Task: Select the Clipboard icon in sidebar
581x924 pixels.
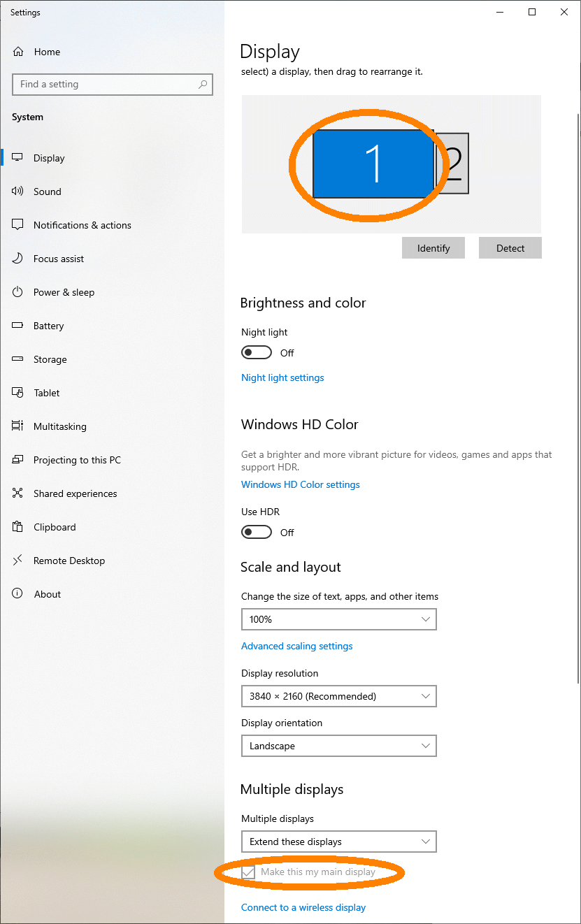Action: tap(18, 527)
